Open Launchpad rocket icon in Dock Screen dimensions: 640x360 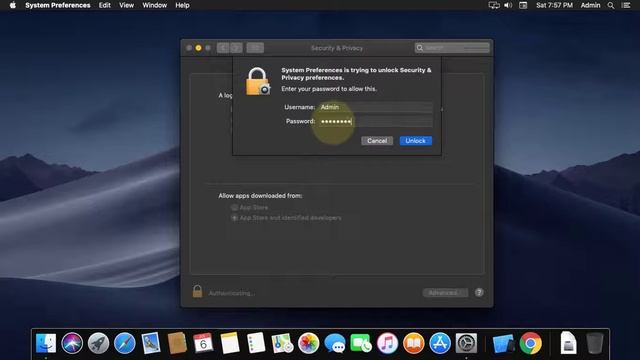click(98, 343)
